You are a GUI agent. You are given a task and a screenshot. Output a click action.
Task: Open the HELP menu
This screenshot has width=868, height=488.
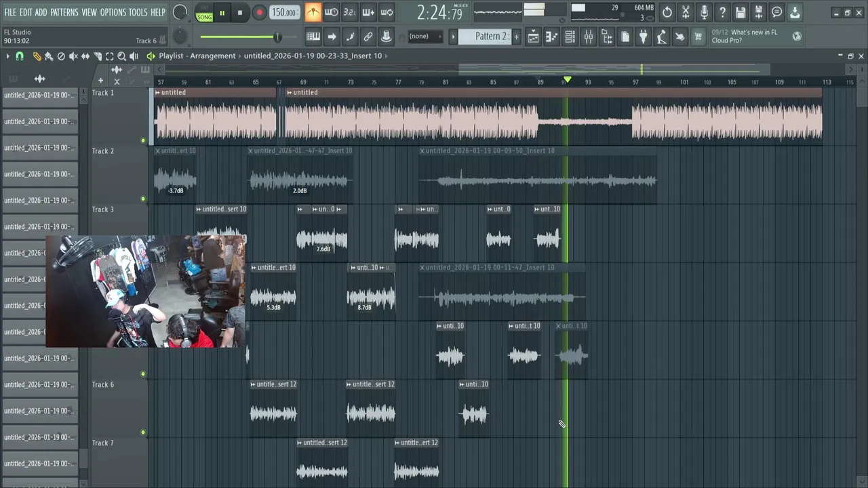[x=158, y=12]
